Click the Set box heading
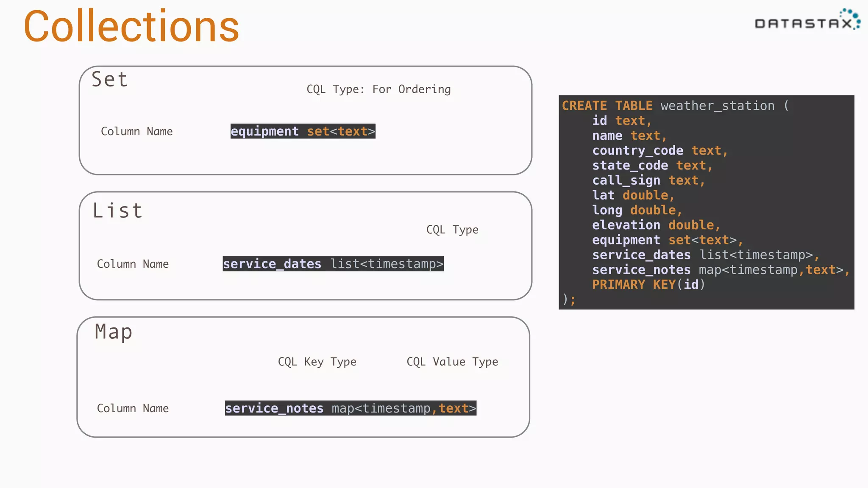The height and width of the screenshot is (488, 868). click(110, 80)
